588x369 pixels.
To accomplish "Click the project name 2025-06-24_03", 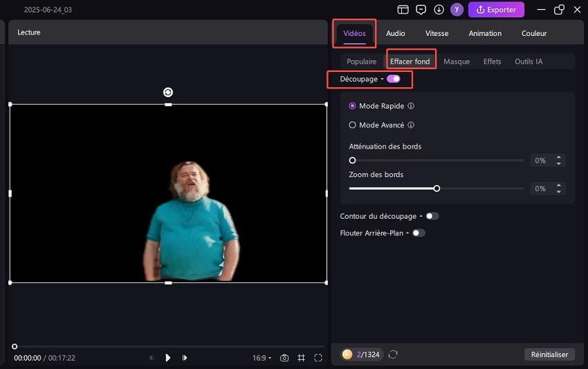I will pos(48,10).
